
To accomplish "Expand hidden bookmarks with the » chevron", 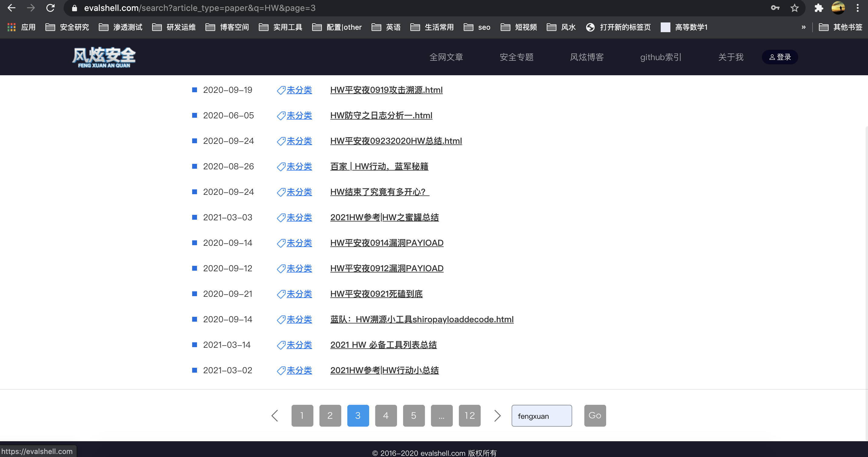I will 804,27.
